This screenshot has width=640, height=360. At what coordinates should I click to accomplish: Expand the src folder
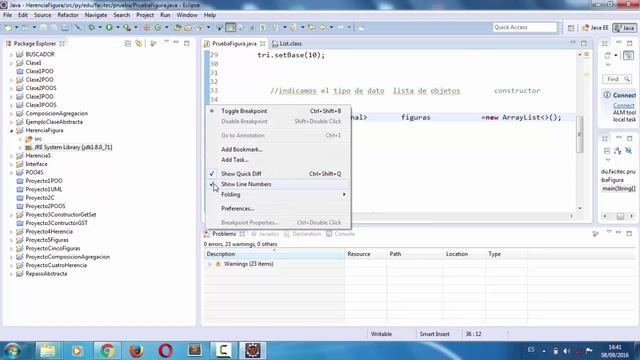pos(20,139)
